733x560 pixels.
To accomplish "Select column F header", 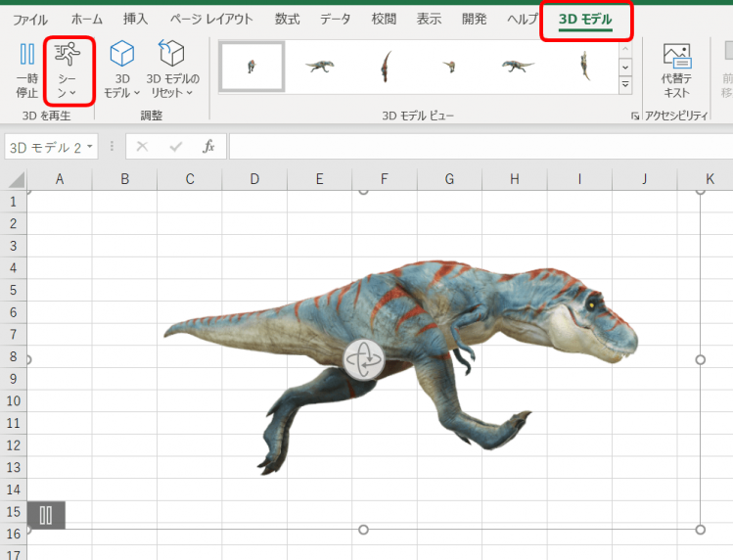I will 384,179.
